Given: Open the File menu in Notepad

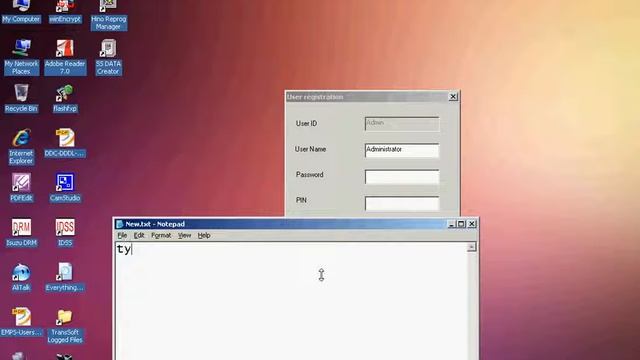Looking at the screenshot, I should [x=122, y=236].
